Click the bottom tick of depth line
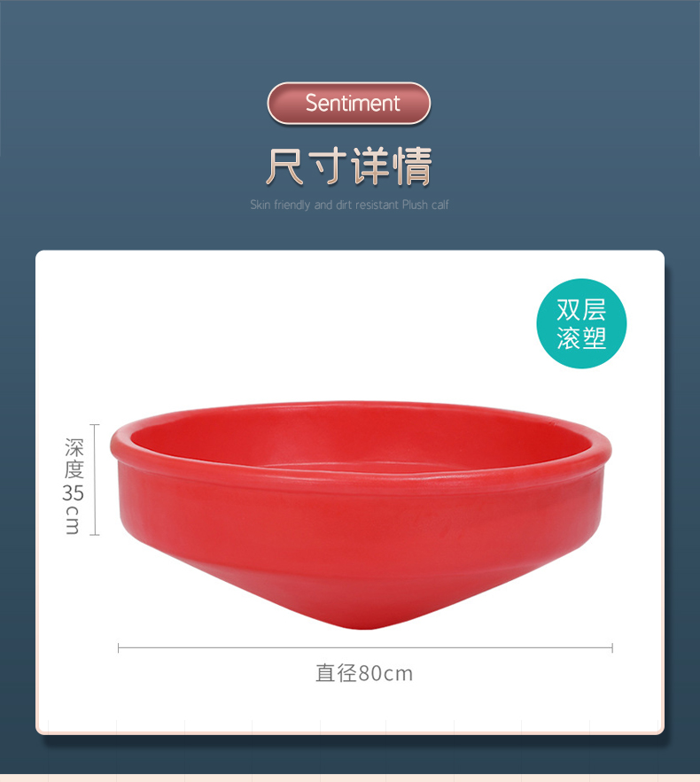 coord(95,535)
